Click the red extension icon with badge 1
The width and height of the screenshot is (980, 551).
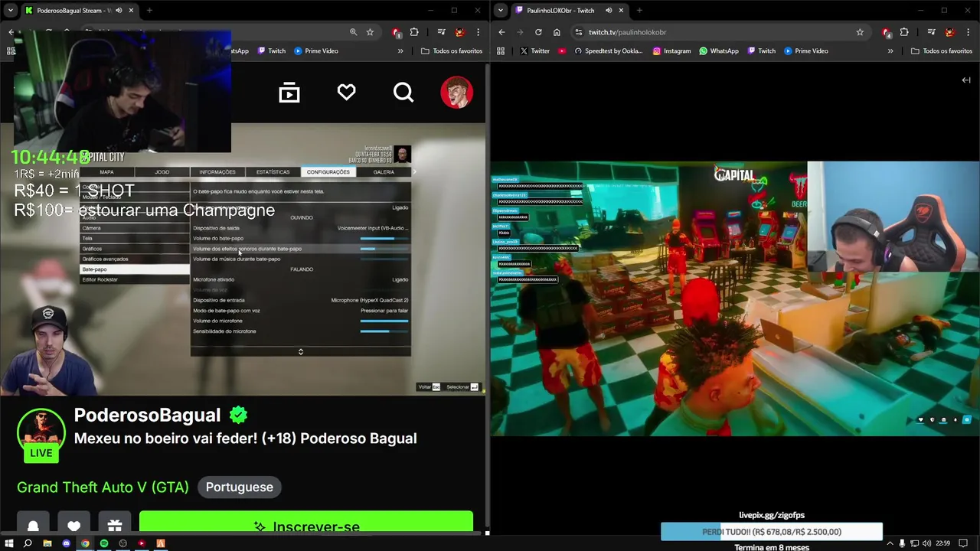397,32
